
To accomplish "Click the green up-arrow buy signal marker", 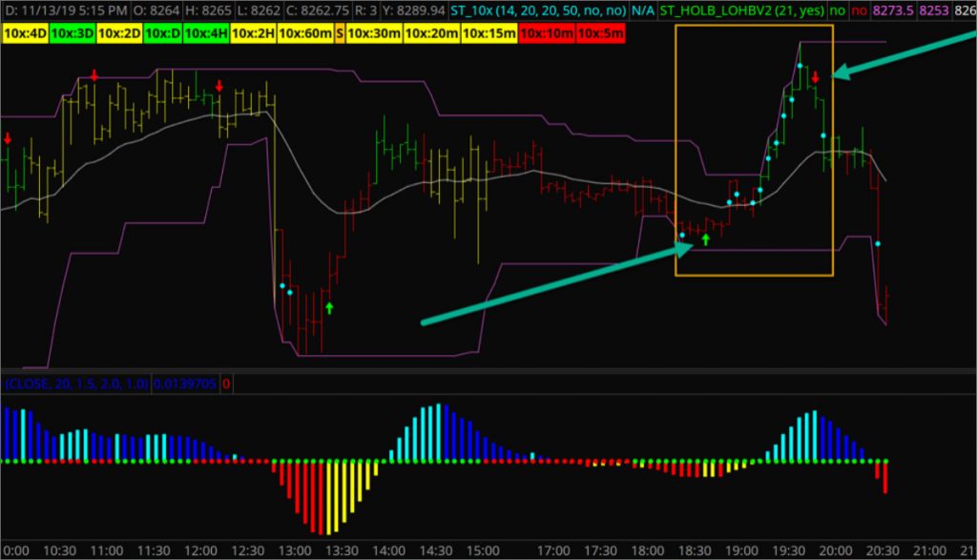I will click(x=705, y=241).
